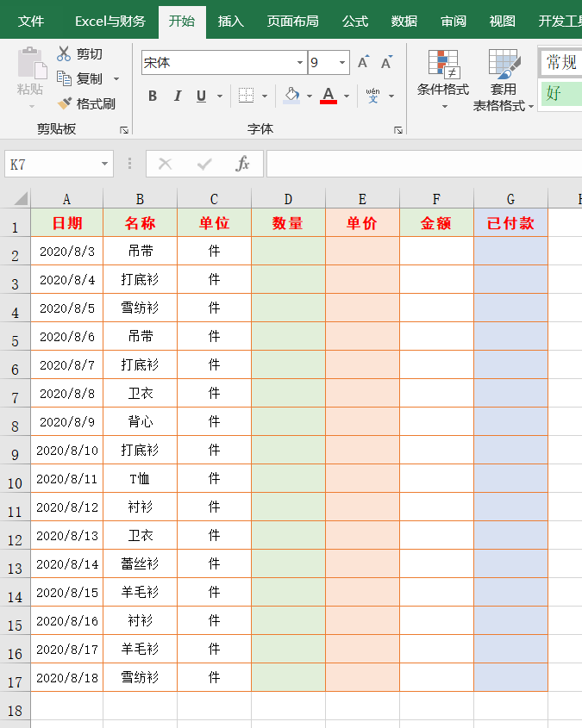
Task: Open Conditional Formatting menu
Action: (443, 79)
